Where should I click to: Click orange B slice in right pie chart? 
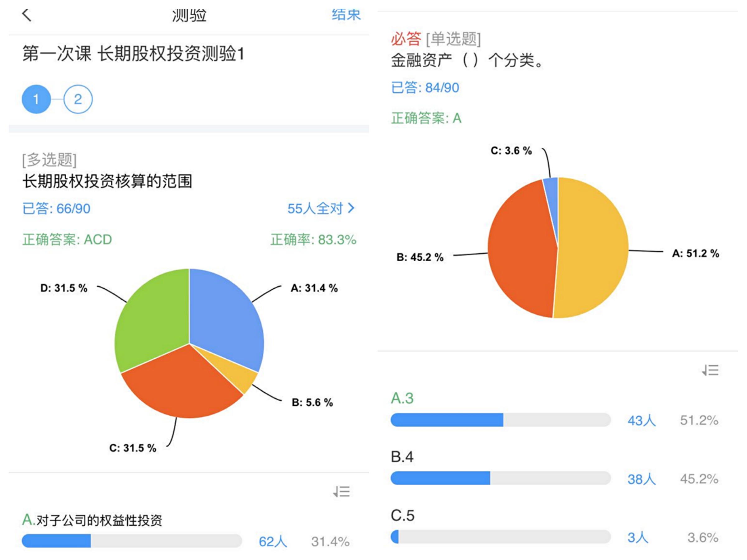pos(522,250)
